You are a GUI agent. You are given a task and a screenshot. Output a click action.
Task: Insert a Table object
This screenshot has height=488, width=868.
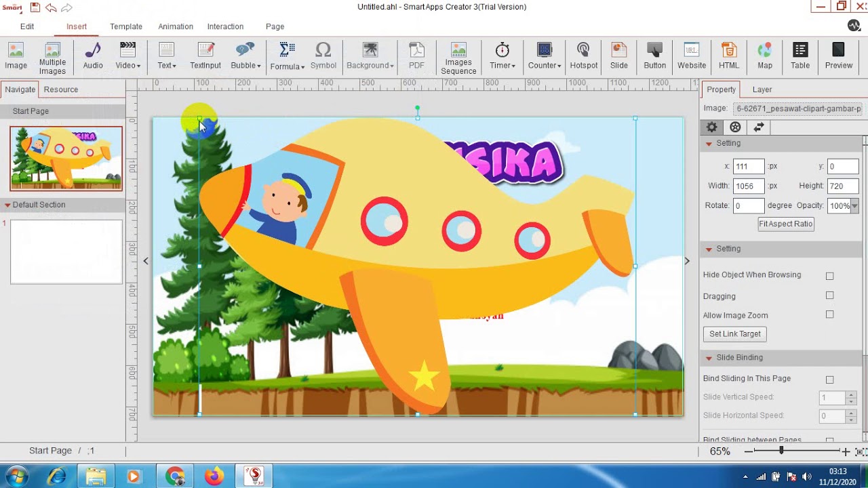tap(800, 56)
